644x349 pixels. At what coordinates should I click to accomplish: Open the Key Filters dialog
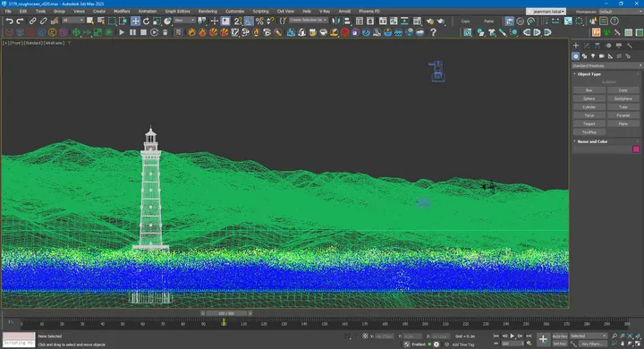coord(592,344)
